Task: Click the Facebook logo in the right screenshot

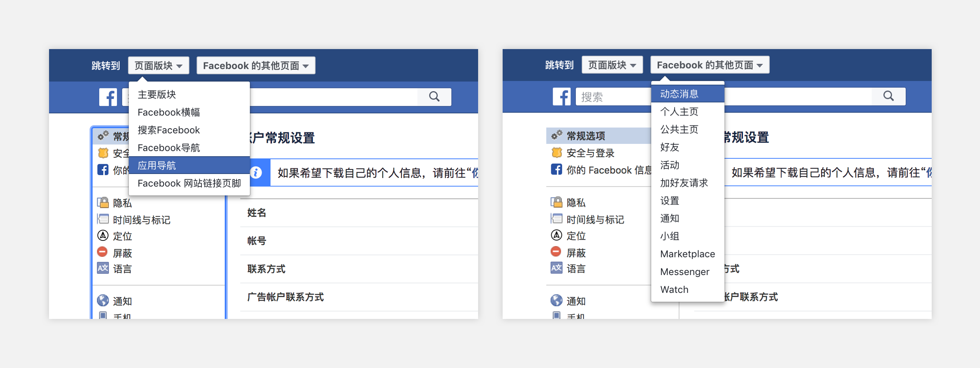Action: point(562,97)
